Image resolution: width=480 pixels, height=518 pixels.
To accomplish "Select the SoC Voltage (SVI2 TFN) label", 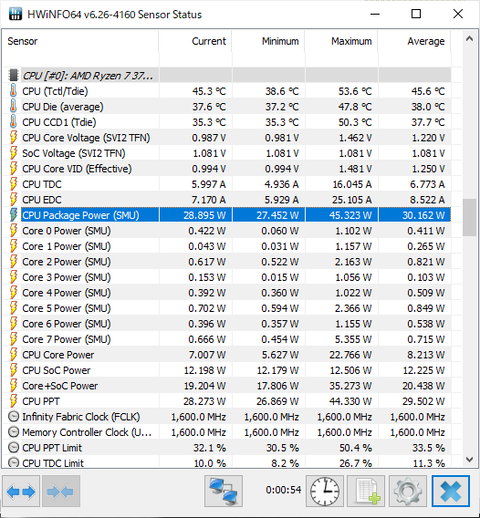I will (x=74, y=153).
